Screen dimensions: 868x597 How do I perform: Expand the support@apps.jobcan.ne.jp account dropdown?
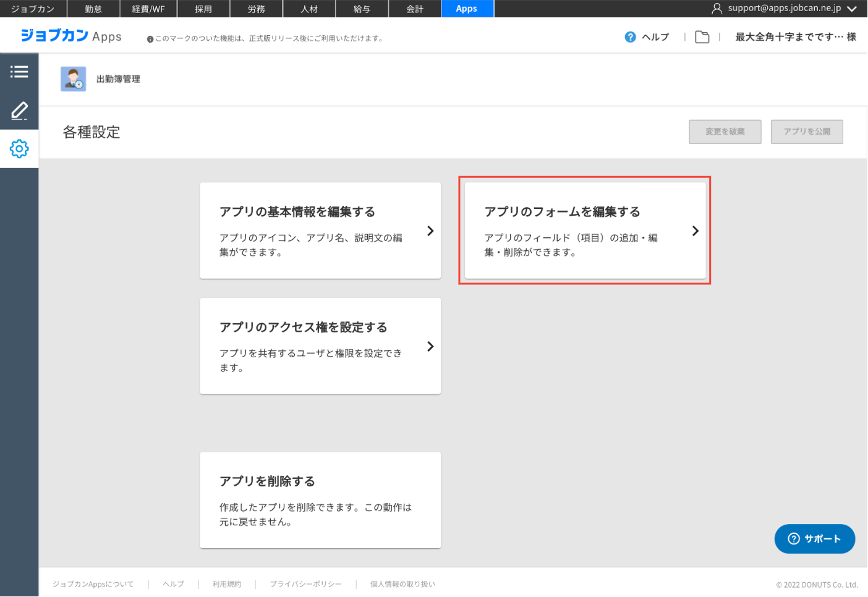click(x=852, y=9)
